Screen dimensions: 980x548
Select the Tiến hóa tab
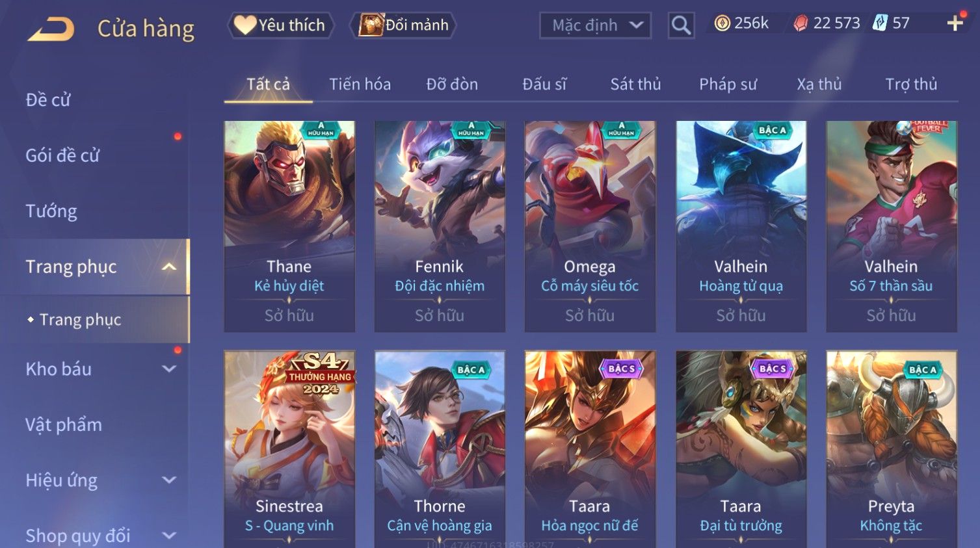coord(360,84)
